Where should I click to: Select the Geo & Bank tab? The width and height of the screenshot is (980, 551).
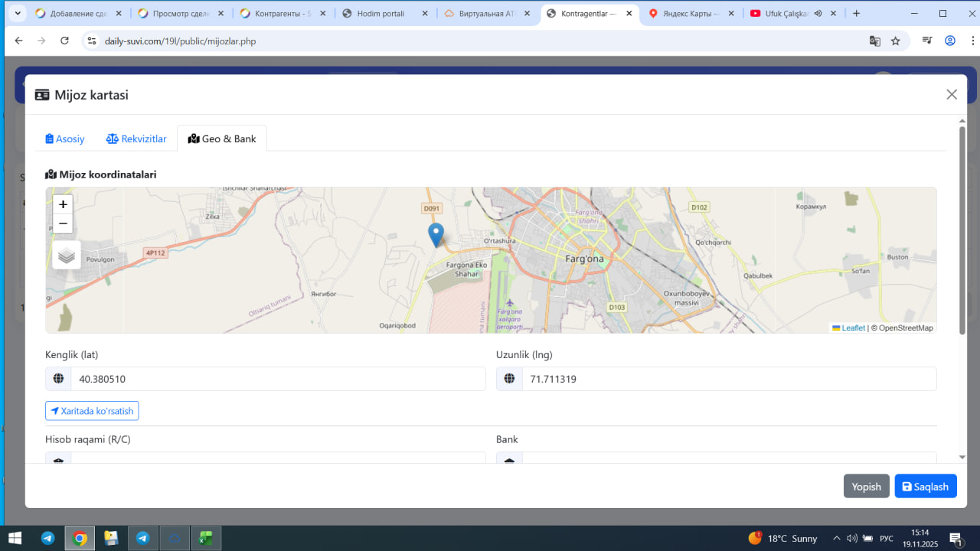click(x=222, y=139)
